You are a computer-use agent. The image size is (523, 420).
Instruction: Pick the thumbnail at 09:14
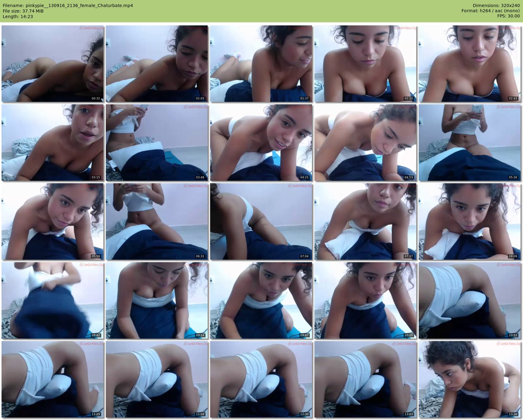157,300
